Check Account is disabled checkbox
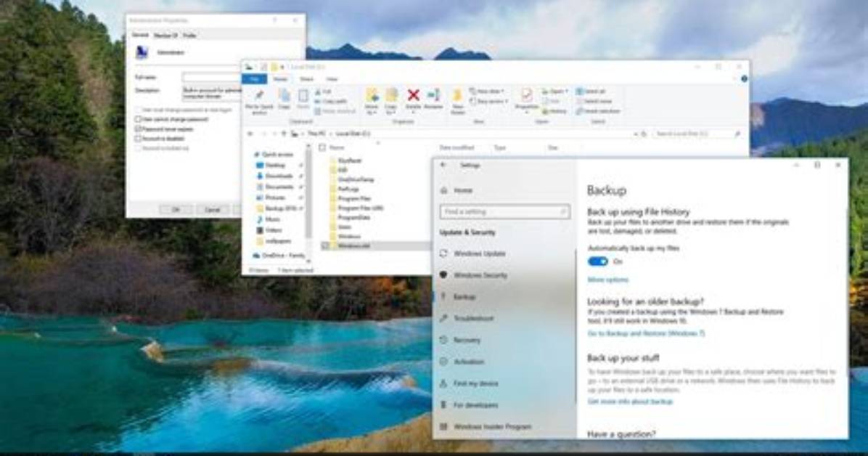This screenshot has height=456, width=868. coord(139,139)
